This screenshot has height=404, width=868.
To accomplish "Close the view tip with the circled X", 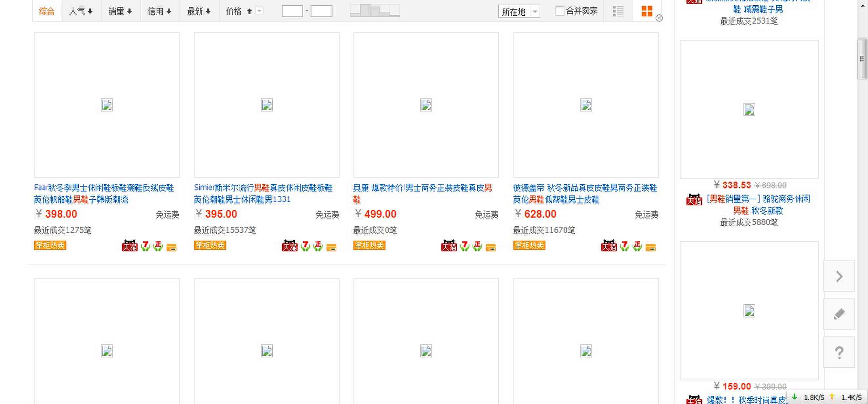I will [659, 18].
